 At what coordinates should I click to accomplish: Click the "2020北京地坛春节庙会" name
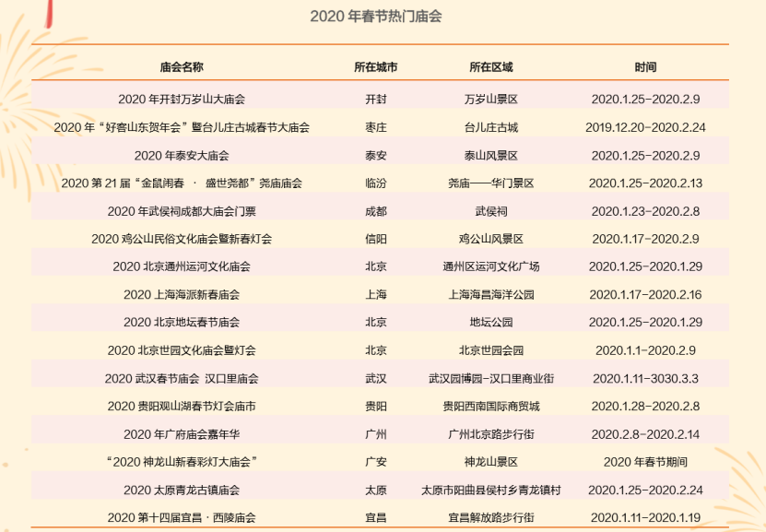[182, 323]
